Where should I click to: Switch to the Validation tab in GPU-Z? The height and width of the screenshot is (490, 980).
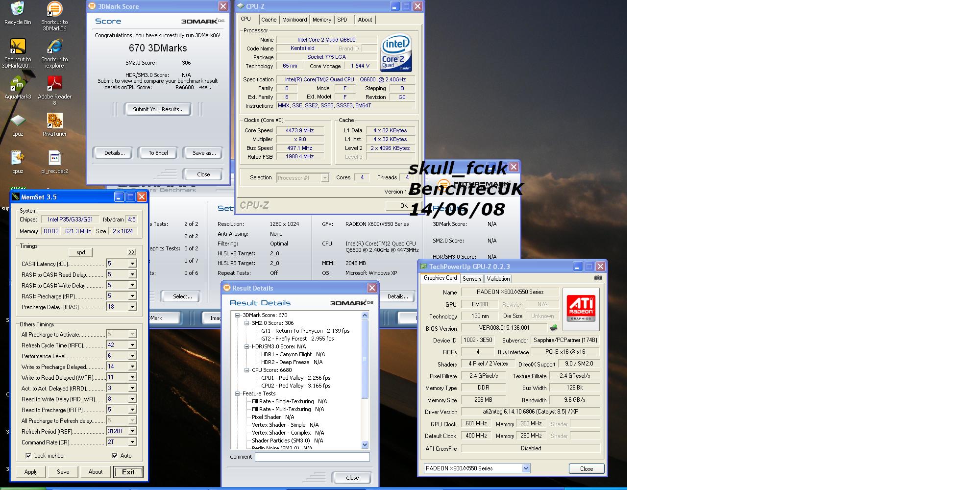coord(498,279)
